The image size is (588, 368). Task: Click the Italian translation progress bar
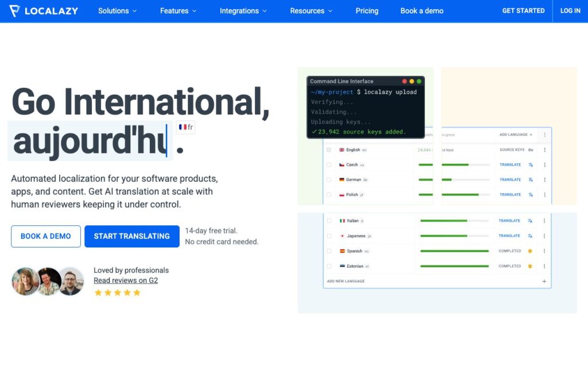click(x=455, y=221)
